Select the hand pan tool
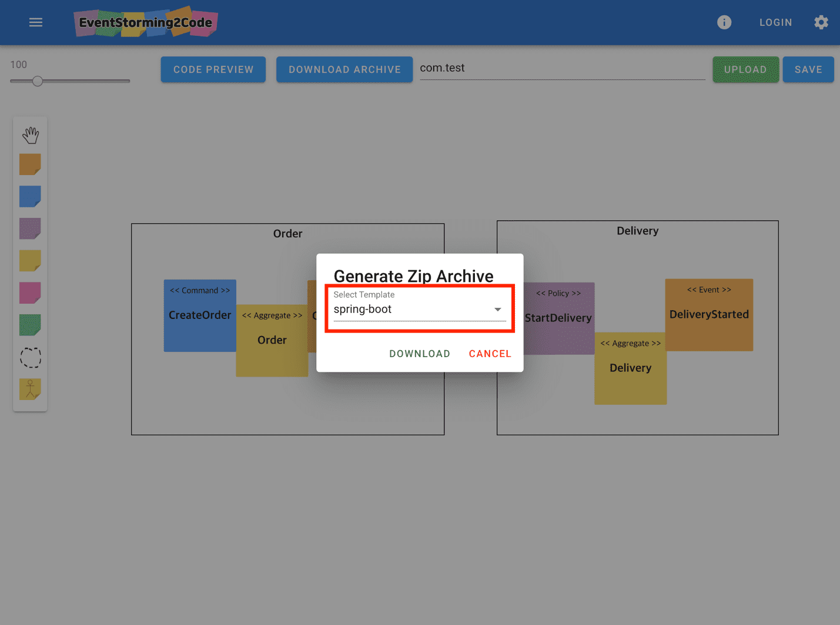Screen dimensions: 840x625 (x=31, y=135)
